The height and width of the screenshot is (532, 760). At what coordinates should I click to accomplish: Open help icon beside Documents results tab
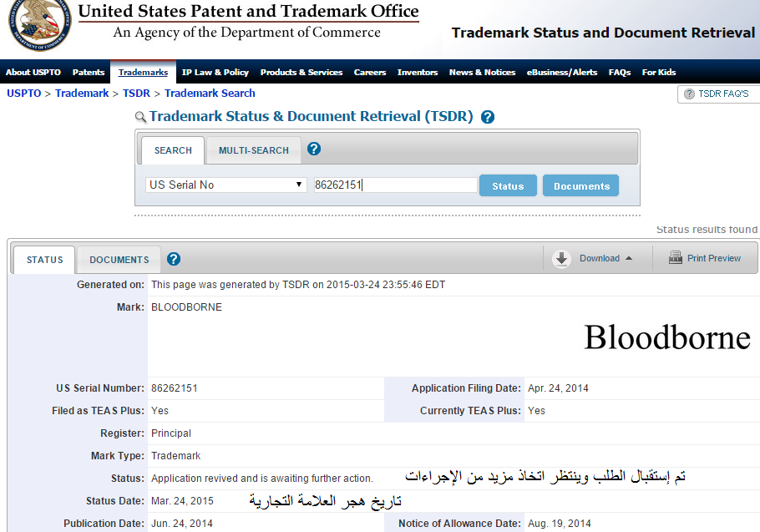tap(174, 259)
